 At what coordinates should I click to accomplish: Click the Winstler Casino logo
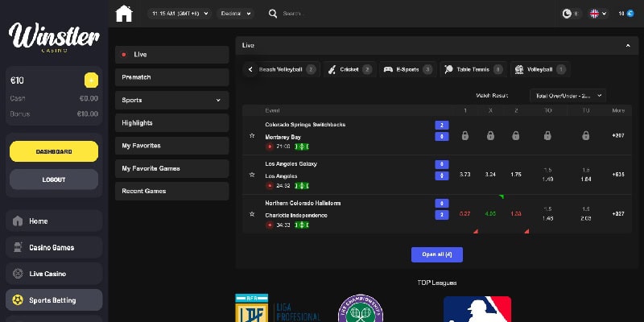tap(54, 37)
